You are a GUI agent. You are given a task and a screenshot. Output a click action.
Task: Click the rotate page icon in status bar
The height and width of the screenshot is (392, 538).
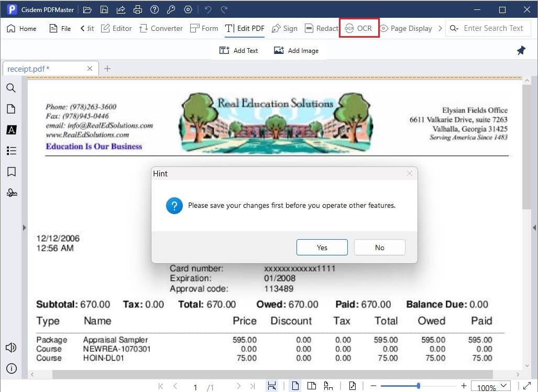(353, 386)
